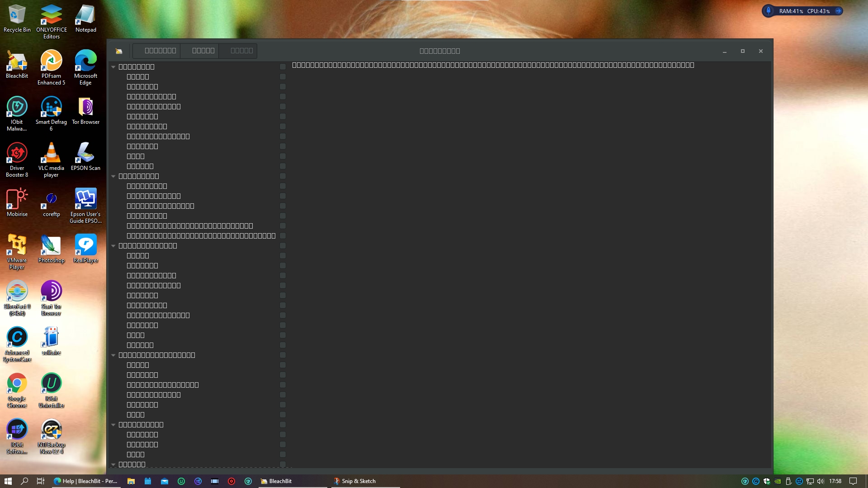Check the checkbox of the first cleaner category
Viewport: 868px width, 488px height.
(x=283, y=66)
